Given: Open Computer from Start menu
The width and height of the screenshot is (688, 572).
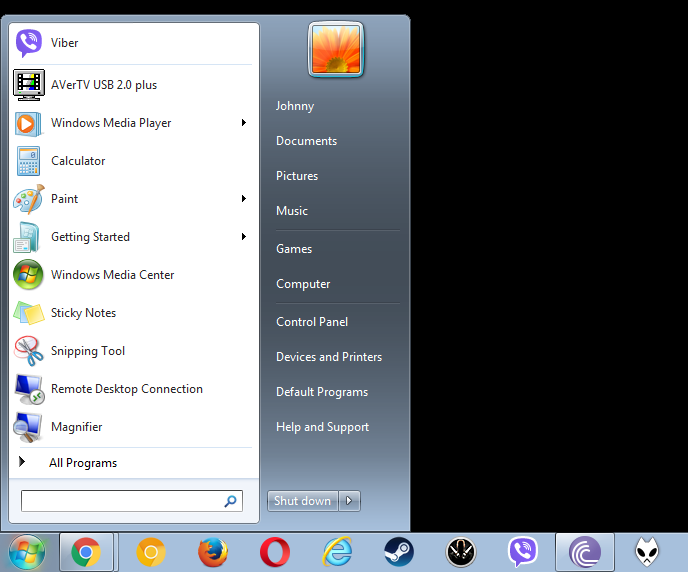Looking at the screenshot, I should click(303, 284).
